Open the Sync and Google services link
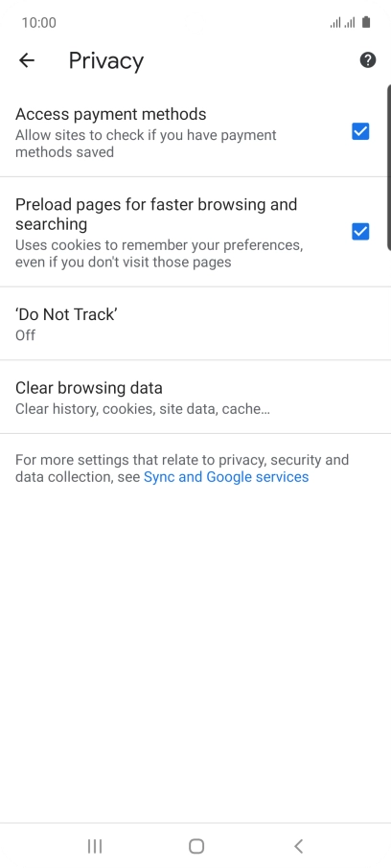The width and height of the screenshot is (391, 868). (x=226, y=477)
